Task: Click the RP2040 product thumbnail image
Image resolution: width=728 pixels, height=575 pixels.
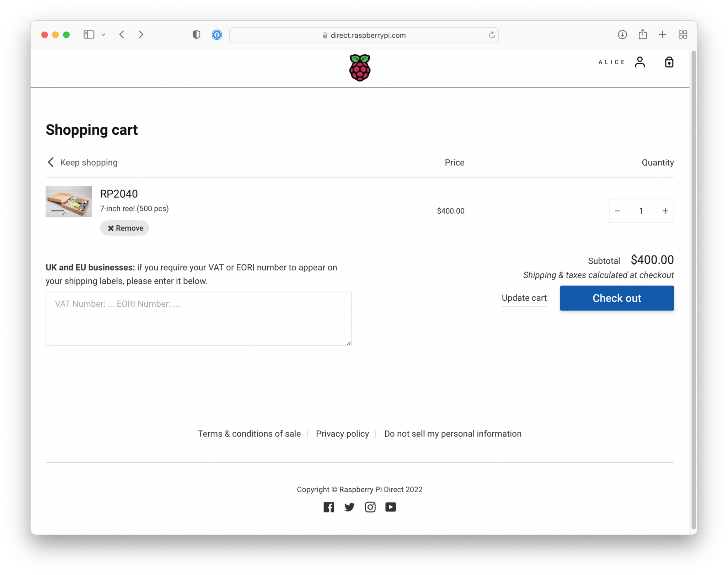Action: [69, 201]
